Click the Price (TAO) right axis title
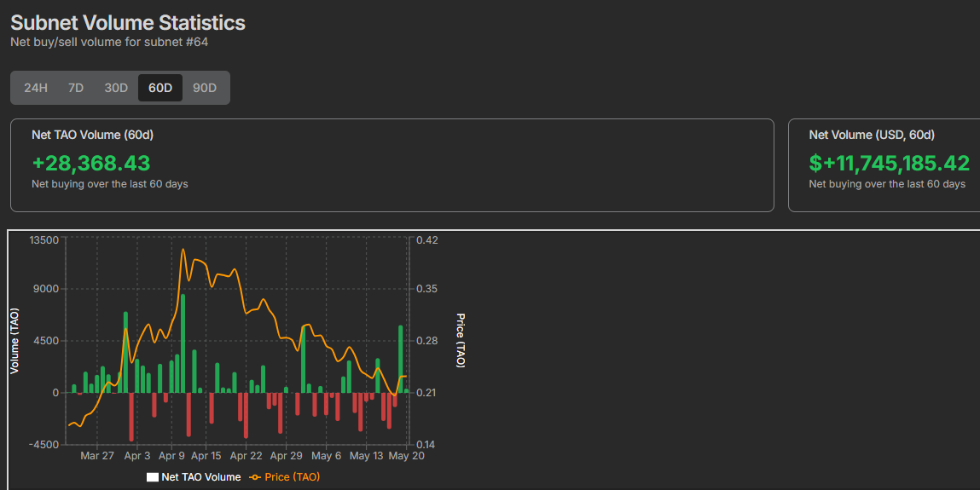Image resolution: width=980 pixels, height=490 pixels. pos(461,341)
